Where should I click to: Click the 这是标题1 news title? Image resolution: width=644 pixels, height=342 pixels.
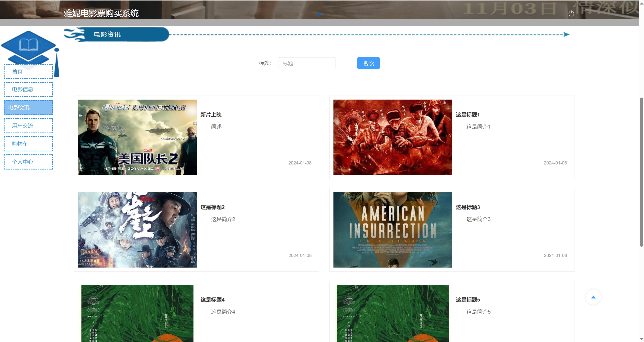(x=468, y=115)
